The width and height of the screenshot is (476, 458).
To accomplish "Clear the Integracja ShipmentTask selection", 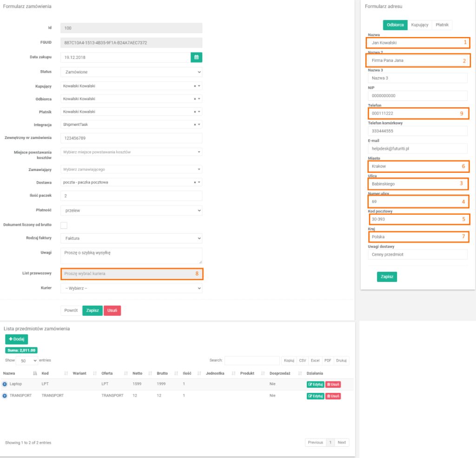I will [x=195, y=124].
